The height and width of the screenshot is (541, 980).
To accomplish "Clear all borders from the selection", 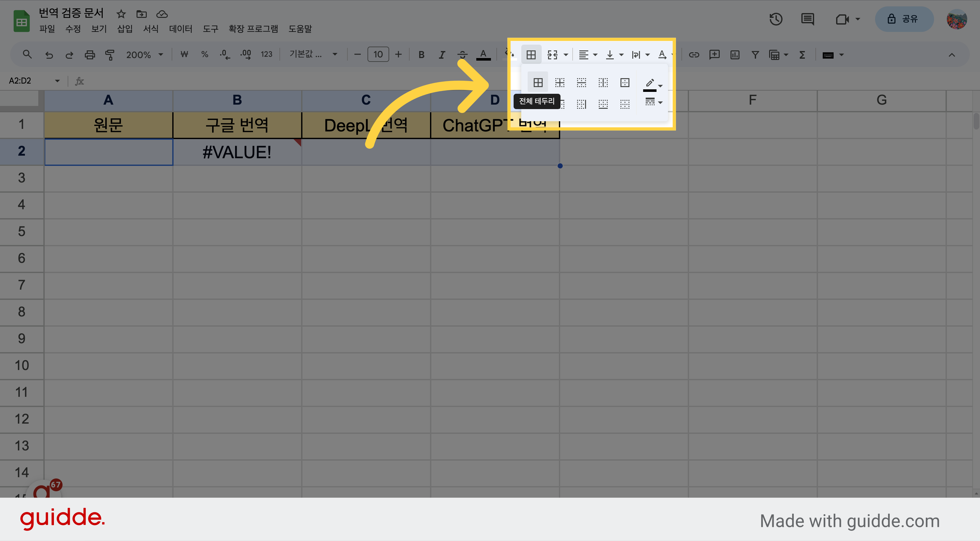I will (625, 104).
